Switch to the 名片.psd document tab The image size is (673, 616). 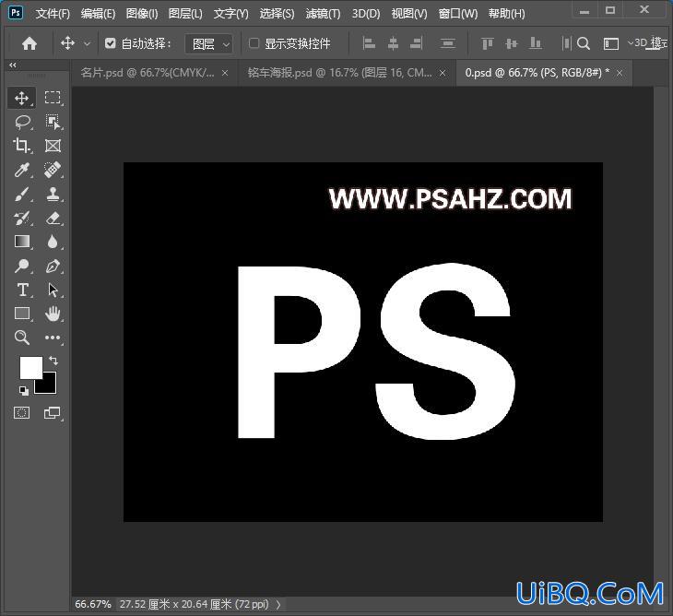pyautogui.click(x=148, y=73)
